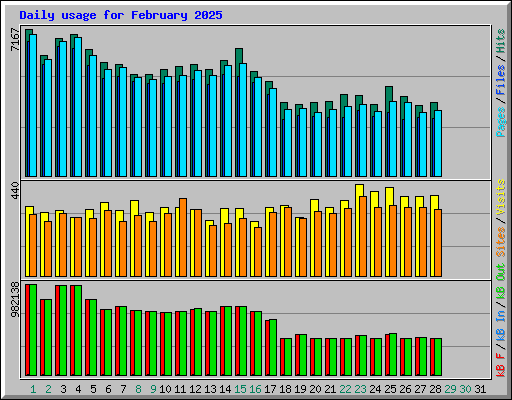The width and height of the screenshot is (512, 400).
Task: Click the green kB Out bar for day 17
Action: [273, 348]
